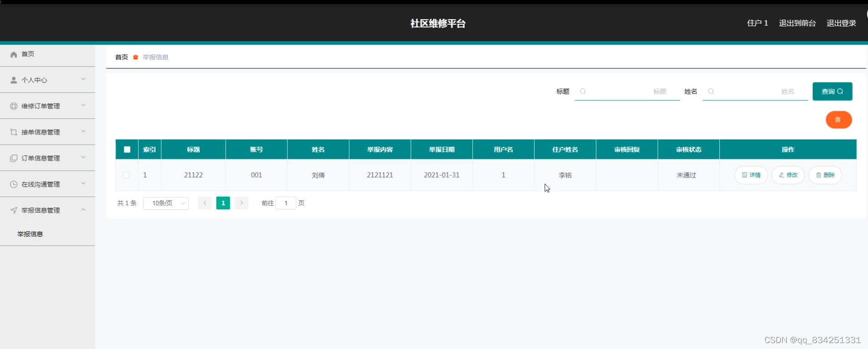Click the 李铭 resident name cell
868x349 pixels.
coord(565,175)
